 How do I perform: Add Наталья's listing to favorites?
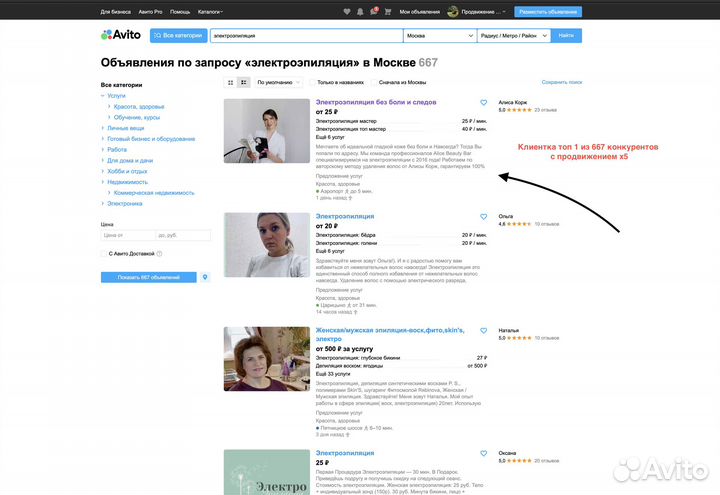(484, 330)
